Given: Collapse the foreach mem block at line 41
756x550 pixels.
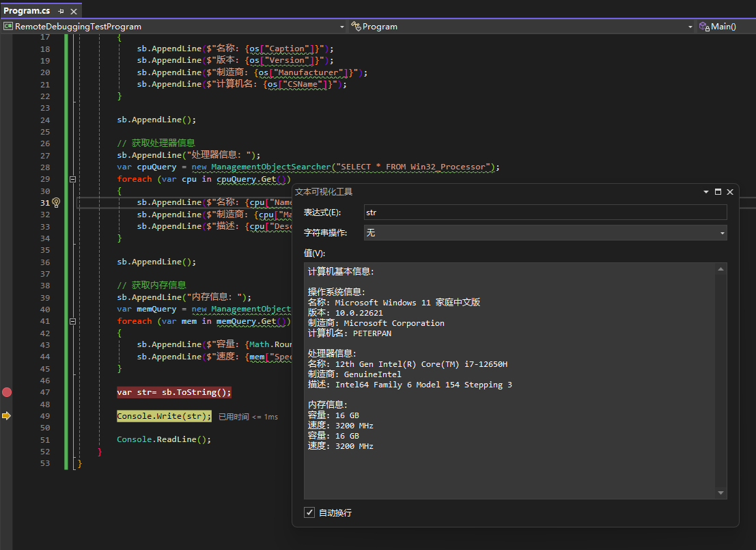Looking at the screenshot, I should 72,321.
